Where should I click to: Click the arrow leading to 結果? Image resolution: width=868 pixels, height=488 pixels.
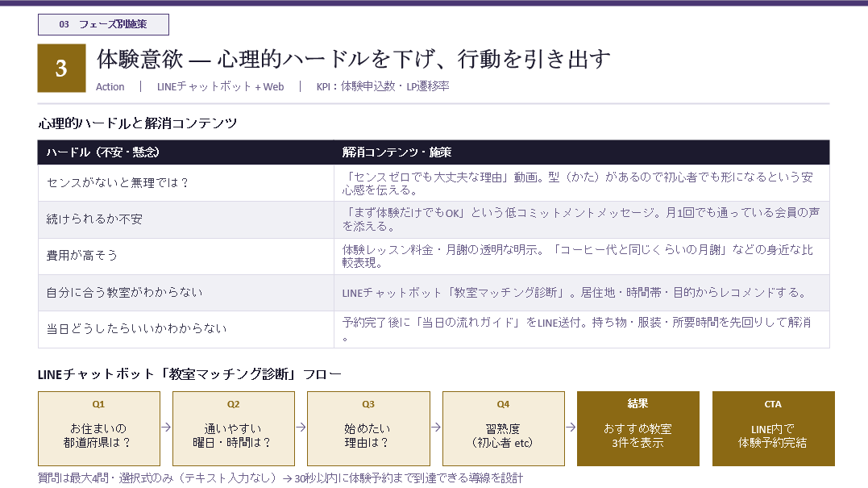point(570,428)
